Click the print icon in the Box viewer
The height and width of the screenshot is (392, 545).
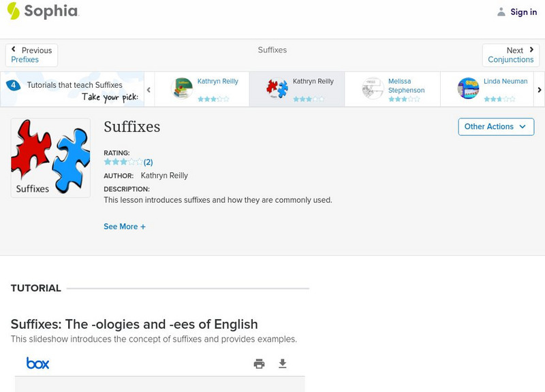coord(259,363)
